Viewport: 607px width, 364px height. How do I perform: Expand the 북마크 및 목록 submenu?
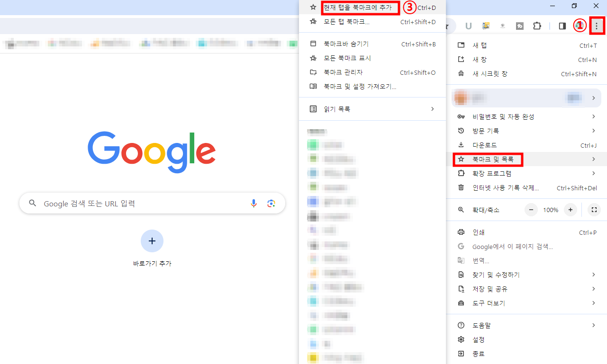tap(488, 159)
